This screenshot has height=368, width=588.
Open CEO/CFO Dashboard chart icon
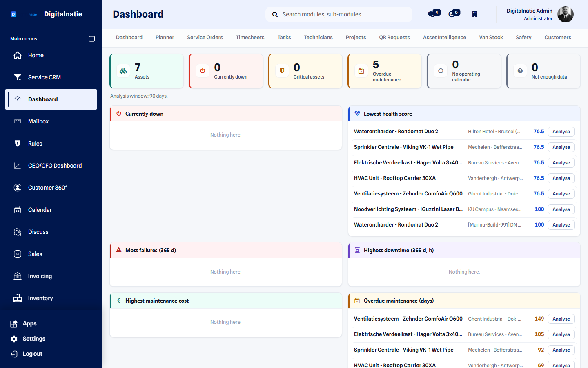18,166
